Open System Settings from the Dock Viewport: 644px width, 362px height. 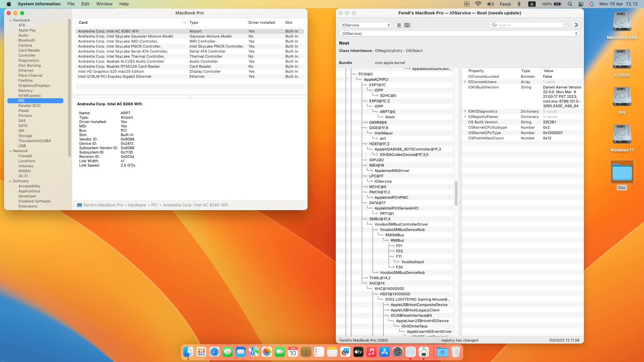(397, 352)
